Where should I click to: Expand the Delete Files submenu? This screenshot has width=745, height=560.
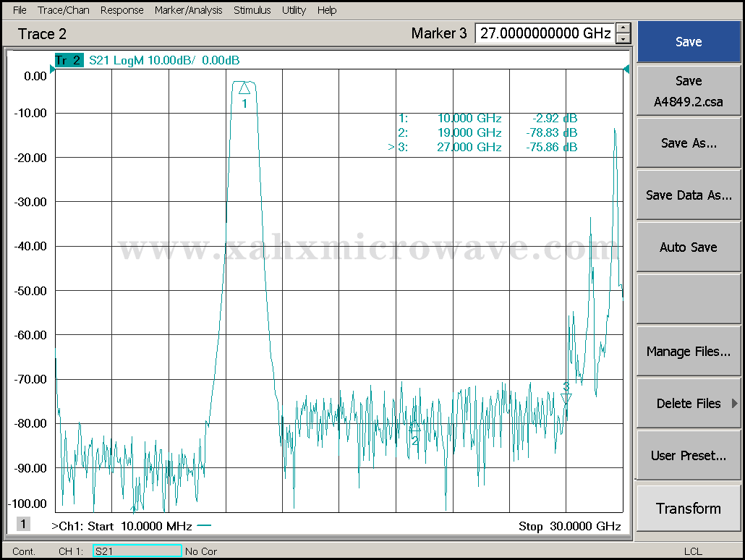(x=689, y=404)
